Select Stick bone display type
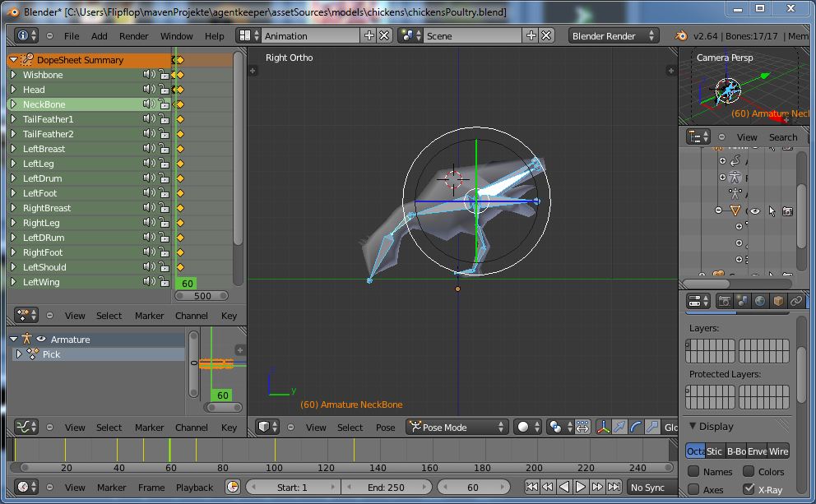The height and width of the screenshot is (504, 816). [x=715, y=451]
